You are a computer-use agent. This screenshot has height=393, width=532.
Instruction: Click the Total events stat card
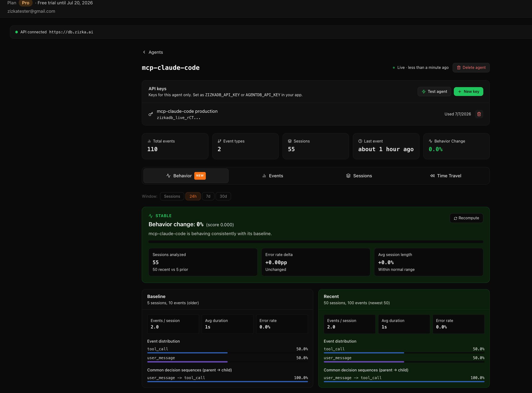pos(175,146)
